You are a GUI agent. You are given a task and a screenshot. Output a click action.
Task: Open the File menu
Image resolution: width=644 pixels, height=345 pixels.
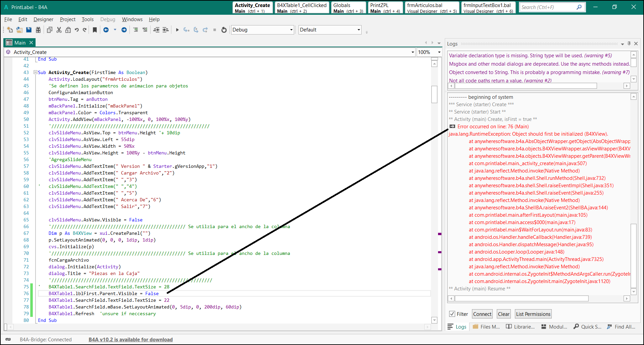pos(8,19)
